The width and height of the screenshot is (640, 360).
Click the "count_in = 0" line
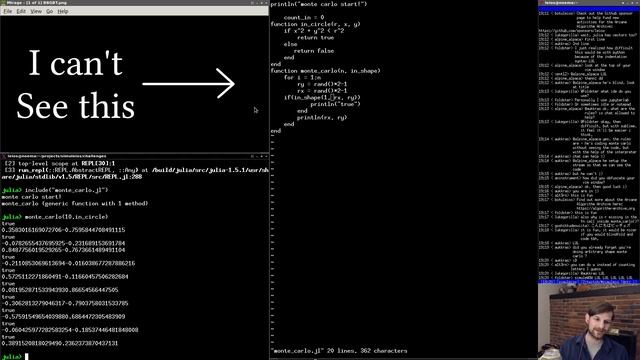coord(304,18)
